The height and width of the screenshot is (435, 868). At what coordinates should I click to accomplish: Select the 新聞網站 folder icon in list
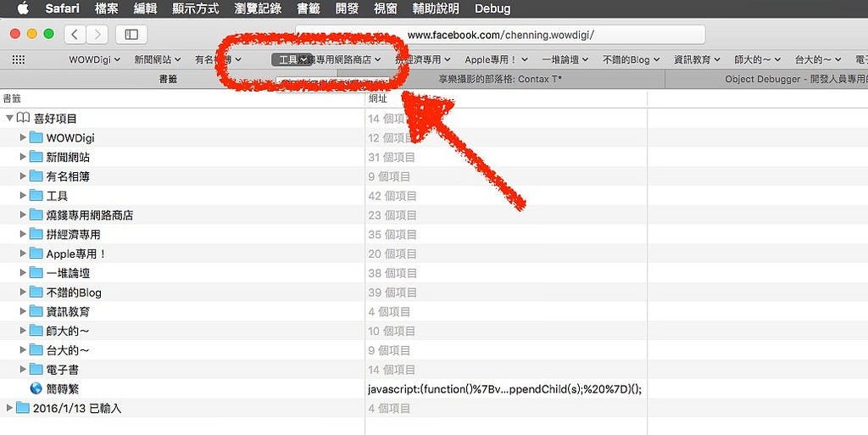[x=36, y=157]
